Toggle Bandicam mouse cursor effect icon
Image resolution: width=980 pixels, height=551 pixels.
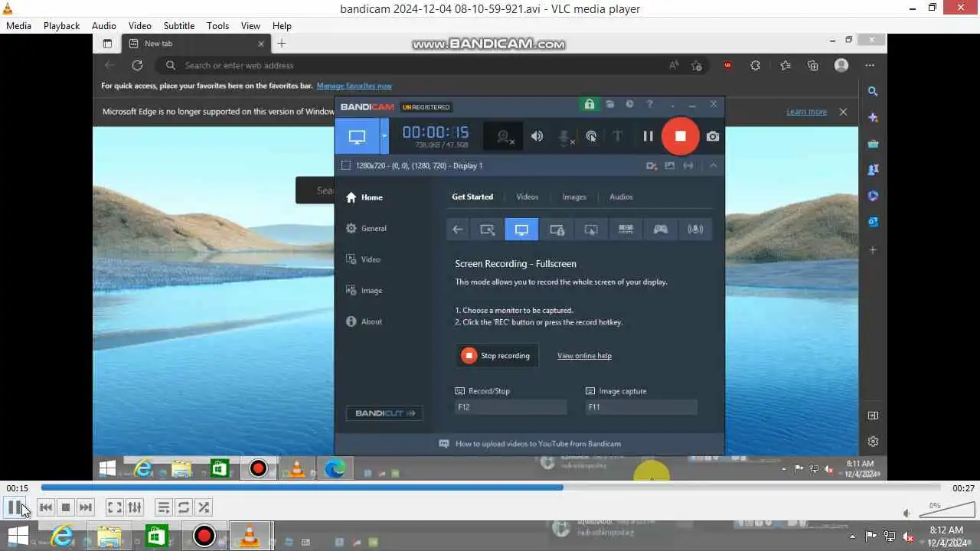(x=591, y=136)
